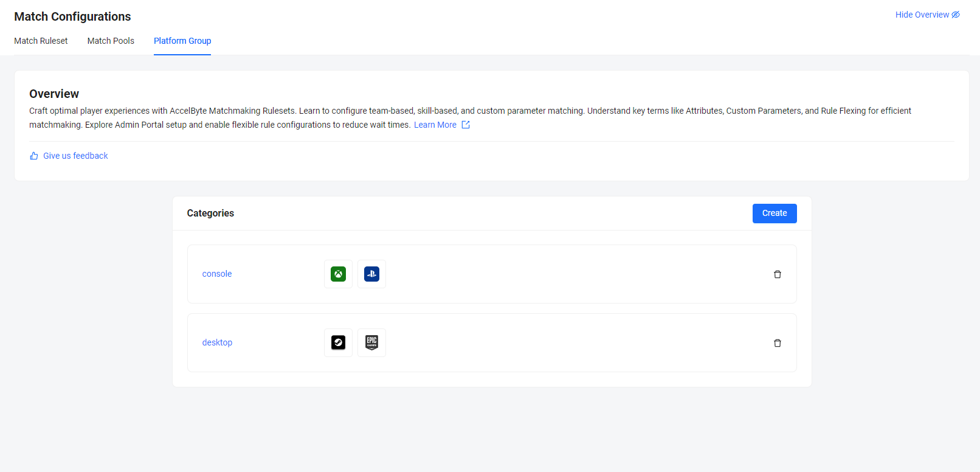Click the Match Configurations page title
980x472 pixels.
tap(72, 16)
